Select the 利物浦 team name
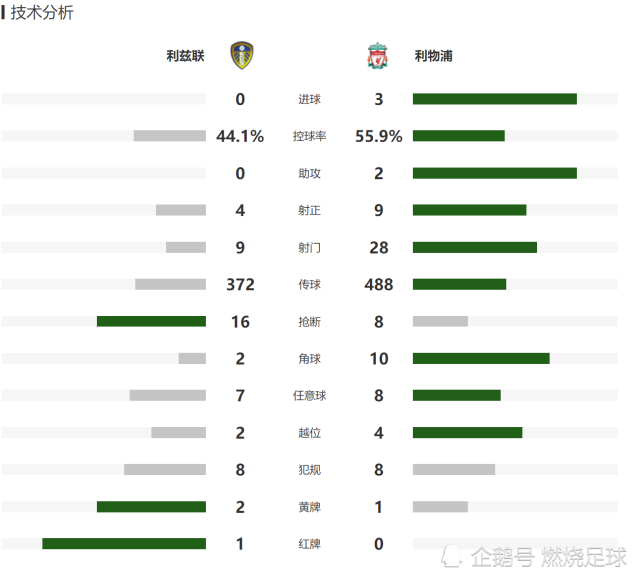 433,56
